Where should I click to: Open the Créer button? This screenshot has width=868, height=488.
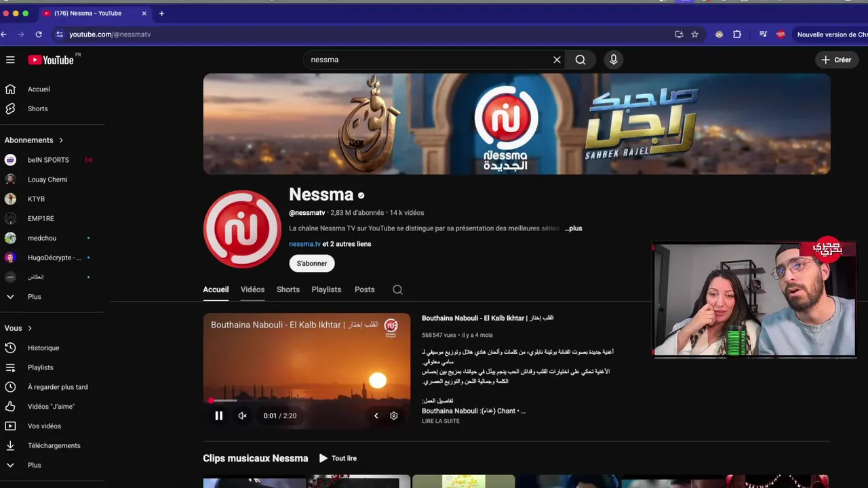coord(836,60)
